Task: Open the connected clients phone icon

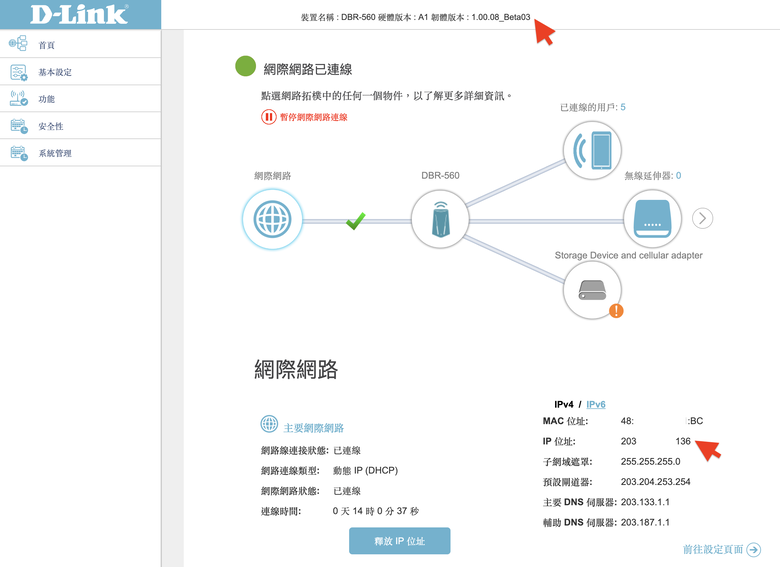Action: pos(592,150)
